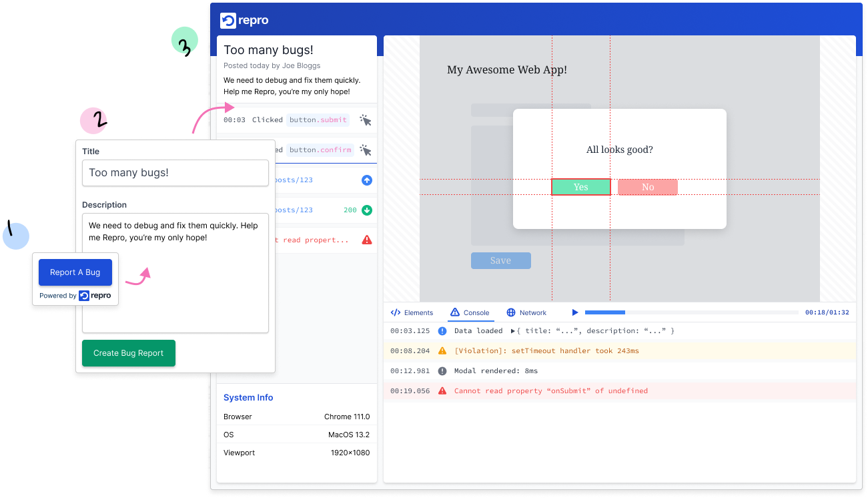Click the MacOS 13.2 value

pyautogui.click(x=349, y=435)
